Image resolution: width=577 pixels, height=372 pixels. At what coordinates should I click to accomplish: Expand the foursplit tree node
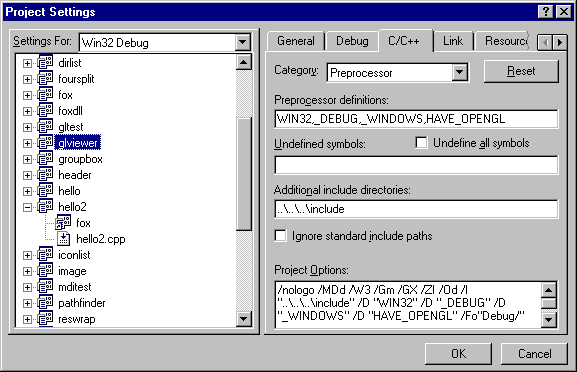(27, 79)
